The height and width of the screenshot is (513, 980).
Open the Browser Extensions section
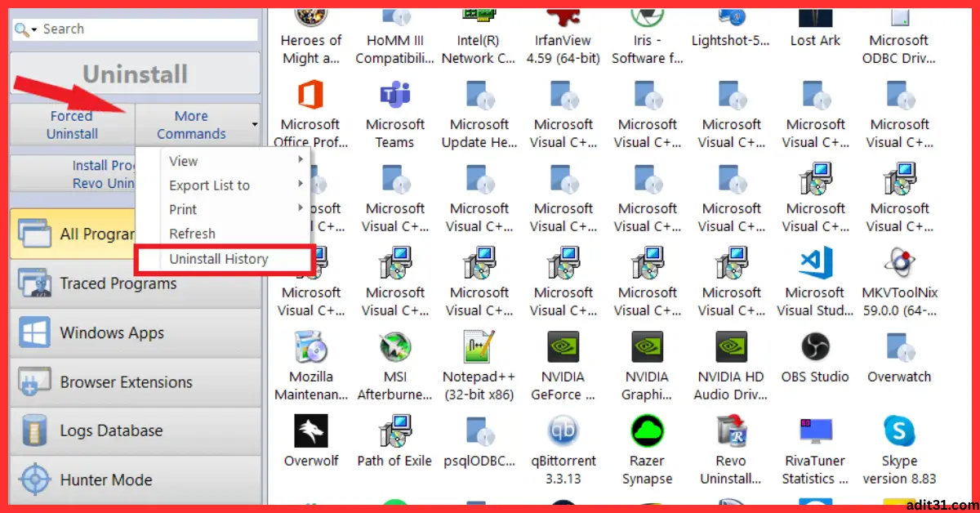(x=136, y=381)
